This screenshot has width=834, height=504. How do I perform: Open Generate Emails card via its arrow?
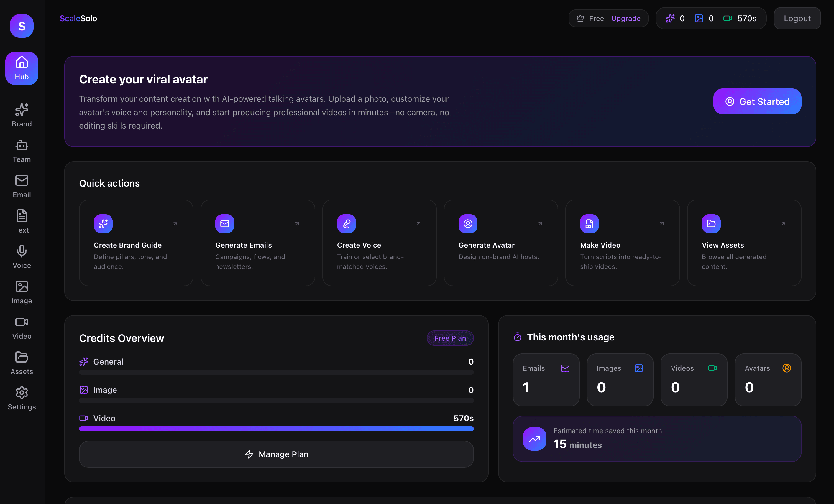[297, 224]
